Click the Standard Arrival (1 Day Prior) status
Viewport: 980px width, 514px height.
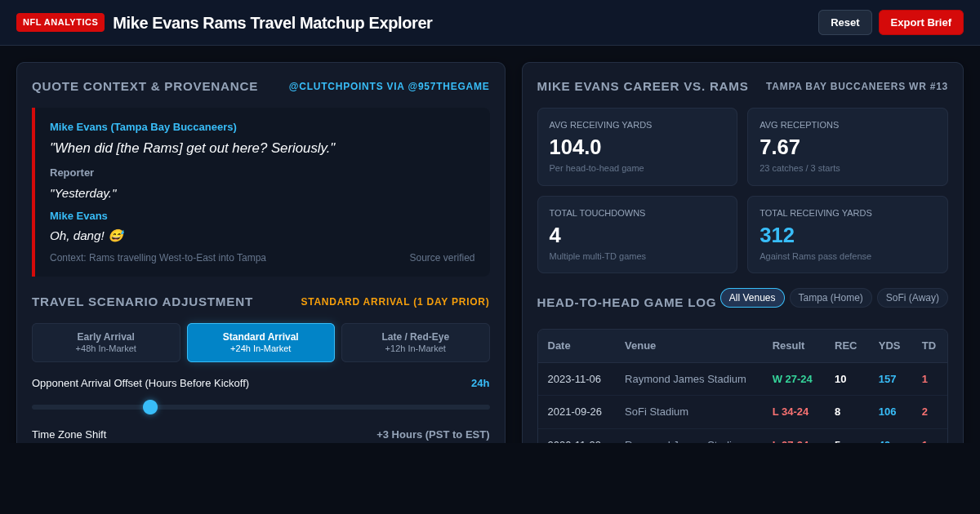[x=395, y=302]
